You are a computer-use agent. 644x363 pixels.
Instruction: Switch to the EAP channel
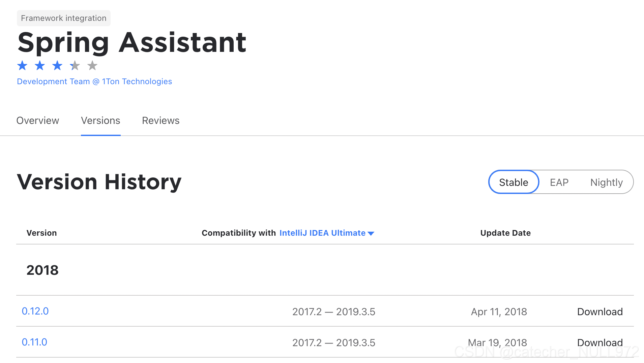559,182
